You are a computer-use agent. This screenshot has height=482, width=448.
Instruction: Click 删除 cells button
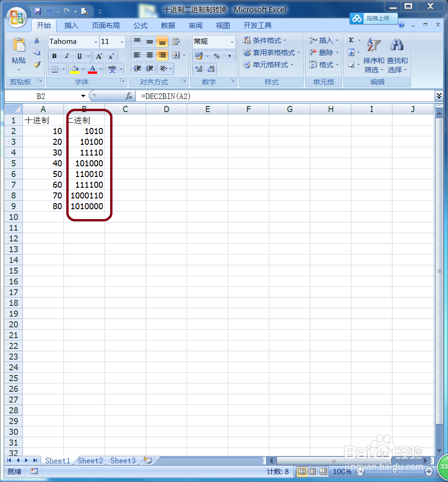click(x=324, y=53)
